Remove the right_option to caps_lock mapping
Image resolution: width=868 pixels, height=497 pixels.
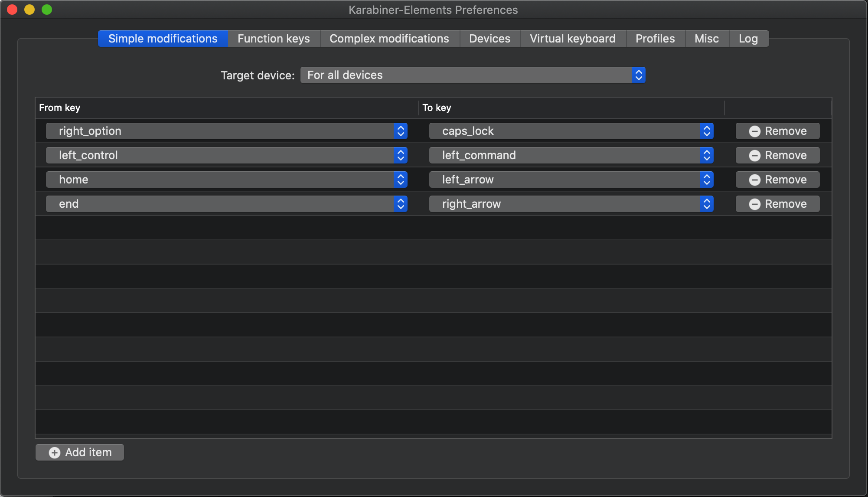(x=778, y=131)
